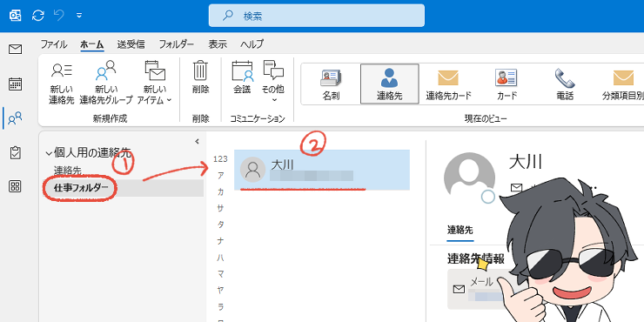Jump to the 123 index
The width and height of the screenshot is (644, 322).
point(220,159)
